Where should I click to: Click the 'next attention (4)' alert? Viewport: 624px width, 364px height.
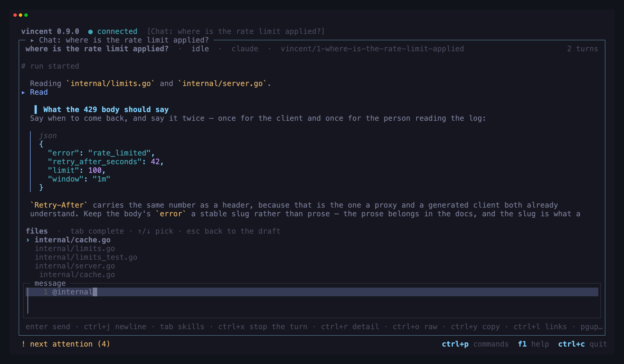click(66, 344)
